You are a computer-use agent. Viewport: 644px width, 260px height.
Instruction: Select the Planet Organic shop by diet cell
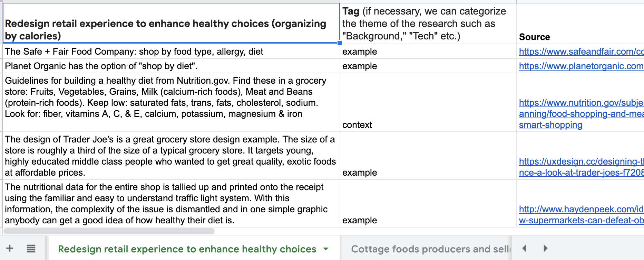coord(171,66)
